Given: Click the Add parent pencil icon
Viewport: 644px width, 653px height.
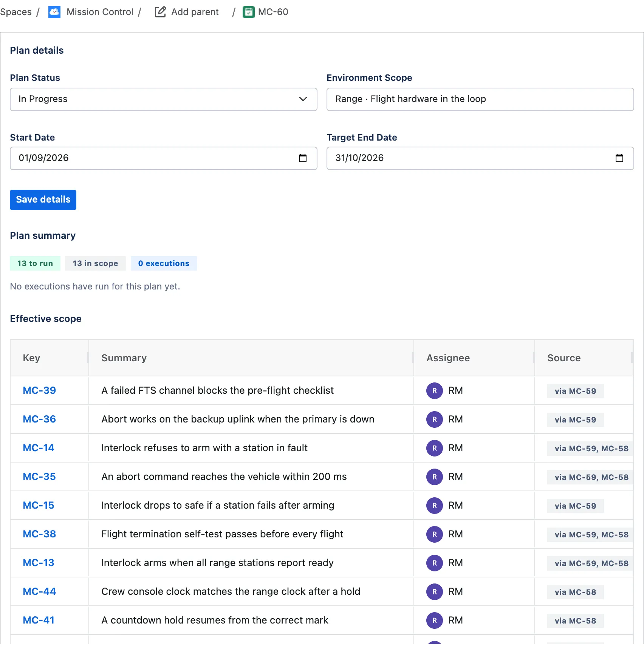Looking at the screenshot, I should coord(160,12).
